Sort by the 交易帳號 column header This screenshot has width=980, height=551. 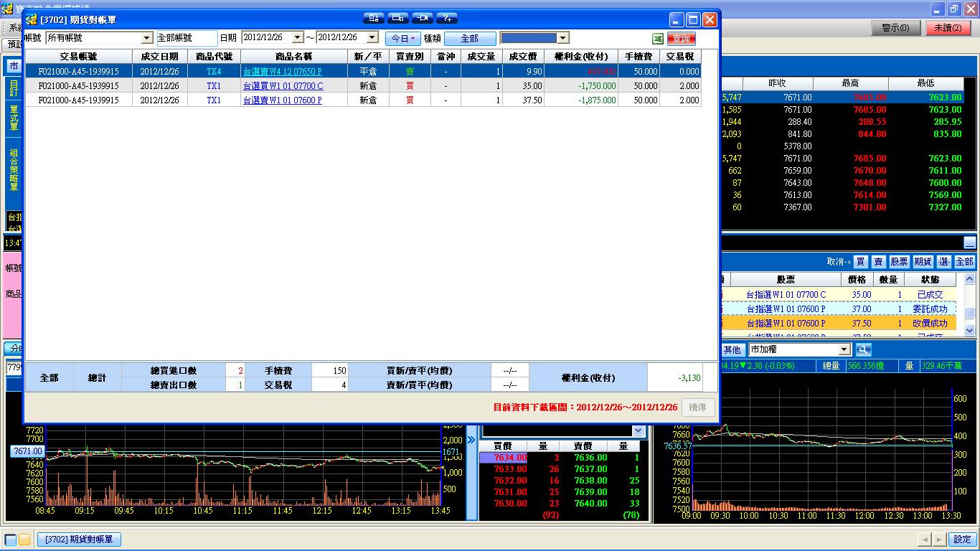click(x=79, y=57)
